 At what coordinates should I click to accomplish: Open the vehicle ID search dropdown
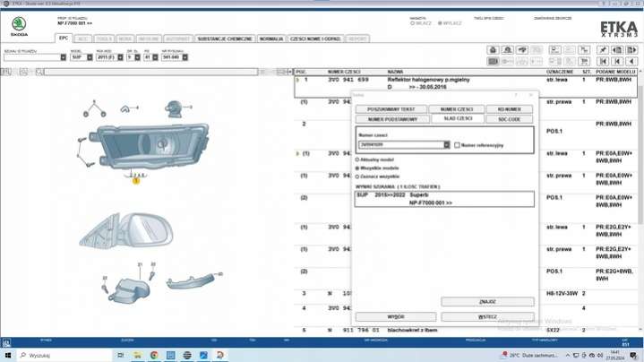pyautogui.click(x=64, y=57)
